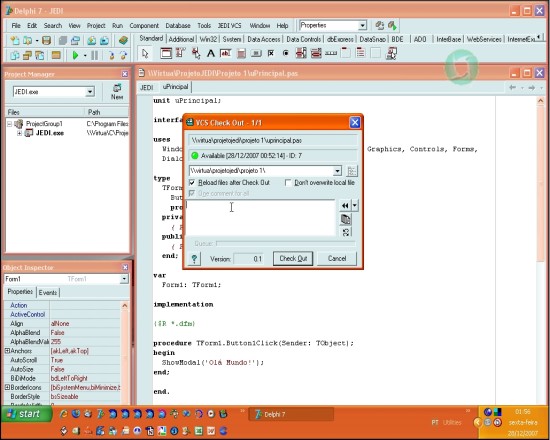550x440 pixels.
Task: Click the Open file toolbar icon
Action: (x=27, y=40)
